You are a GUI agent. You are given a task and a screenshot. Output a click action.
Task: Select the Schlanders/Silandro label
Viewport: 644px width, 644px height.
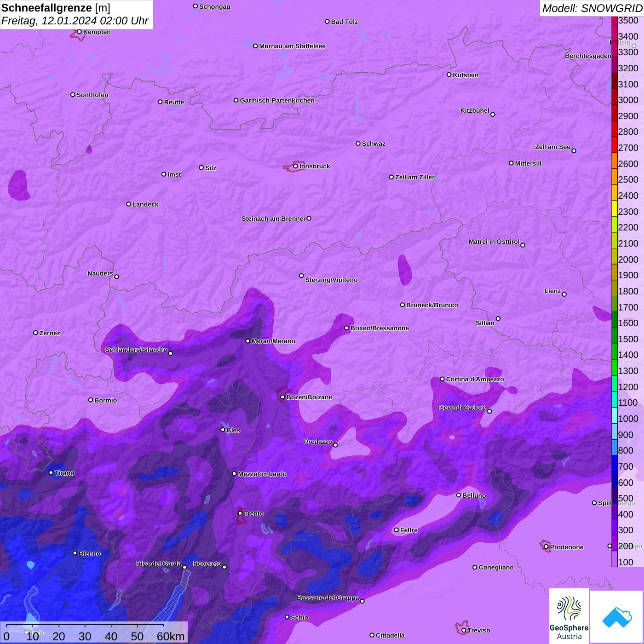[x=136, y=350]
